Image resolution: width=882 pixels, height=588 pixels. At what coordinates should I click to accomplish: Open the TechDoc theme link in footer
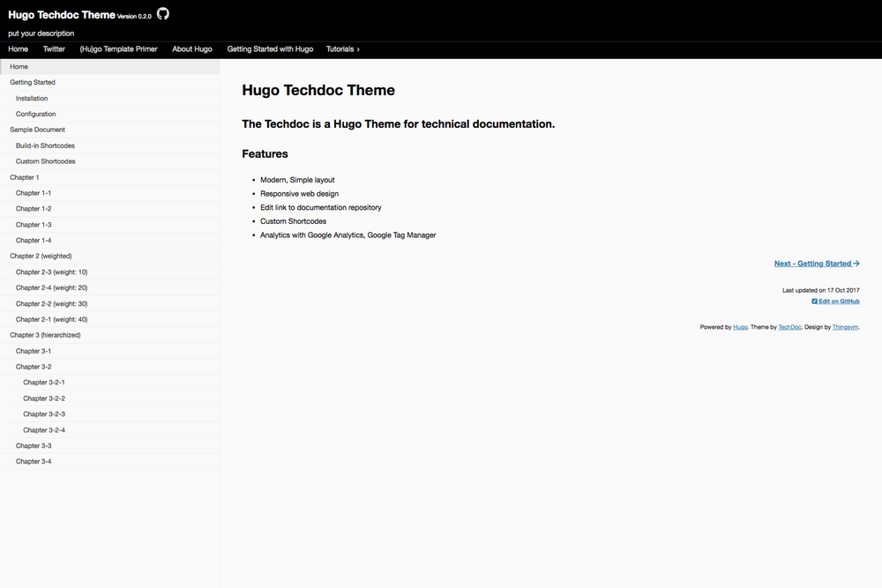pyautogui.click(x=789, y=326)
